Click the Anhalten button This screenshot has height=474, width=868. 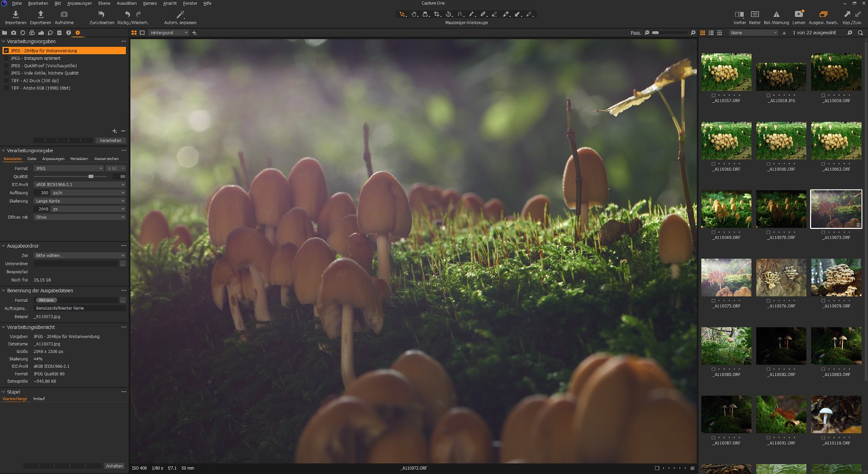[115, 466]
